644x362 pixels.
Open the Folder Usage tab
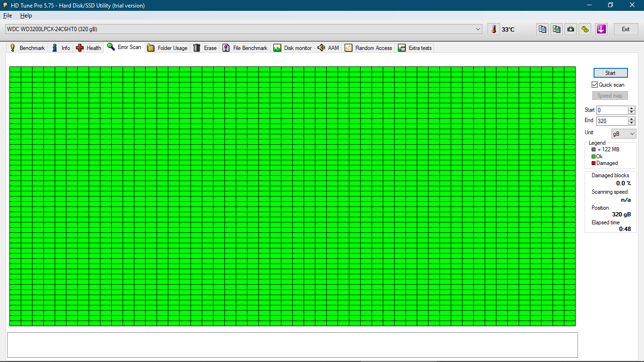[167, 48]
